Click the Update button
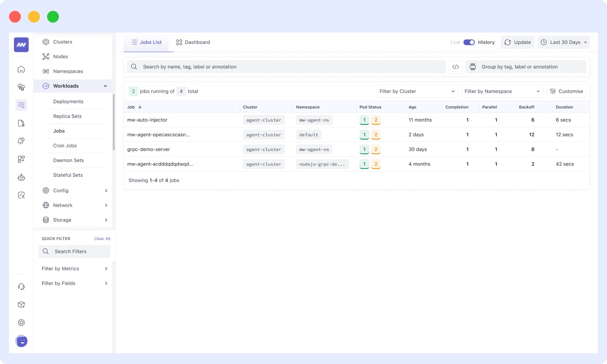The image size is (607, 364). [517, 43]
